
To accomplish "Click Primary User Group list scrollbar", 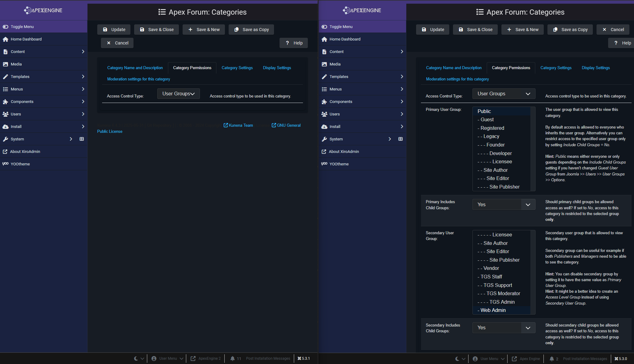I will pyautogui.click(x=533, y=149).
